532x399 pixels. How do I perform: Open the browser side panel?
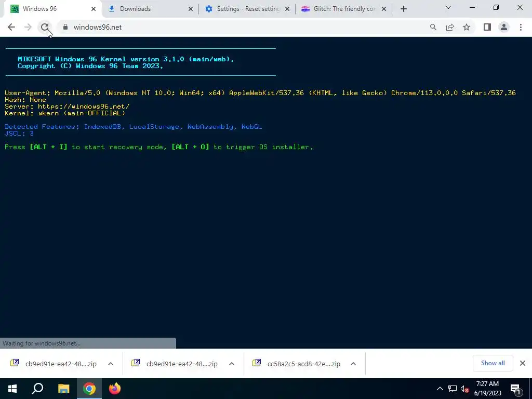(487, 27)
